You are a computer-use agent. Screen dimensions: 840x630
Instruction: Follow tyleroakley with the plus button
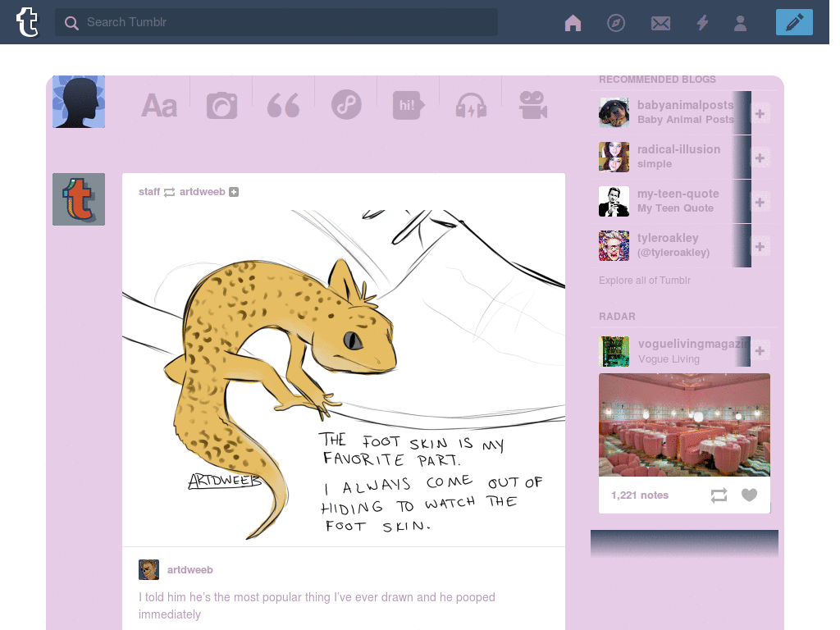point(760,246)
